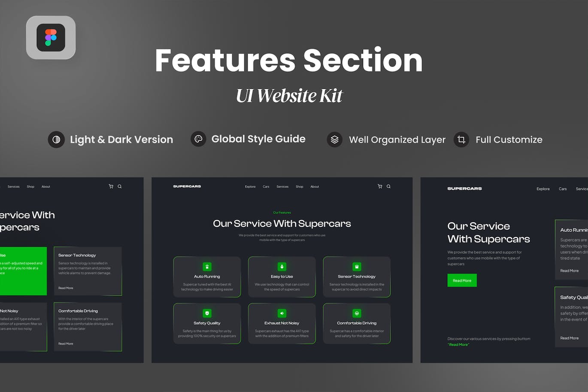
Task: Click the Figma logo app icon
Action: (x=51, y=38)
